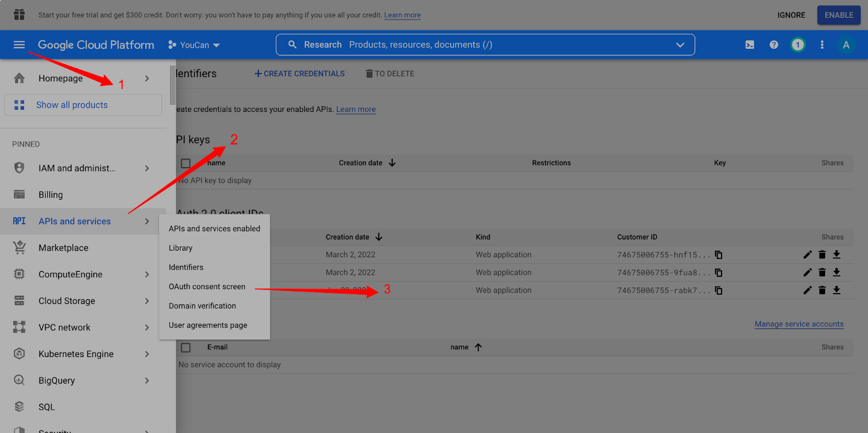Click the Kubernetes Engine icon
The height and width of the screenshot is (433, 868).
click(x=19, y=354)
